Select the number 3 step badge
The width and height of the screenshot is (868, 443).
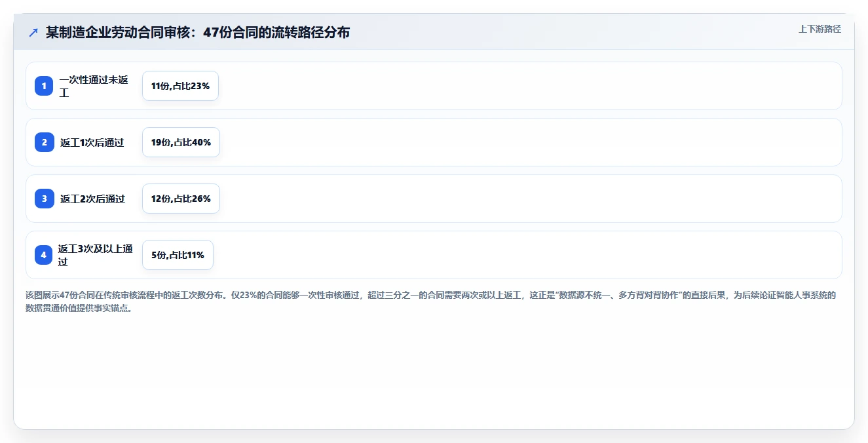coord(44,199)
